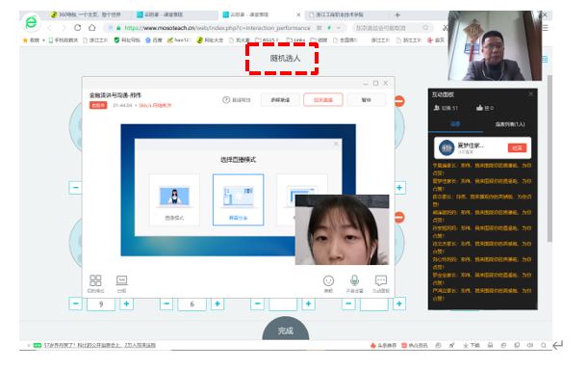
Task: Click the whiteboard screen icon next to layout
Action: (122, 280)
